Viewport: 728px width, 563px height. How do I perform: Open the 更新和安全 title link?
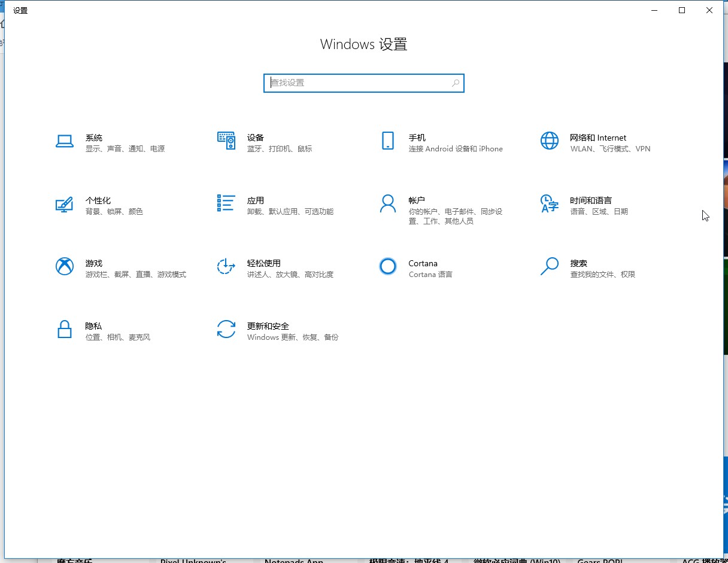tap(268, 326)
